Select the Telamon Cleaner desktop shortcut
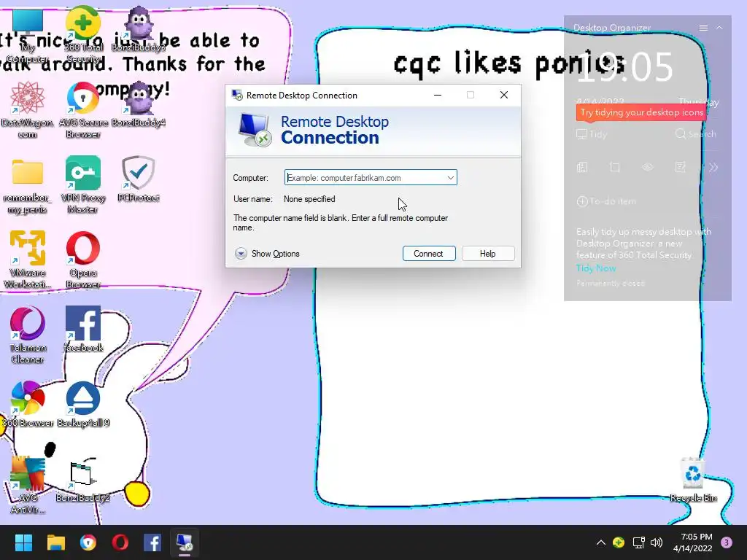 [28, 335]
